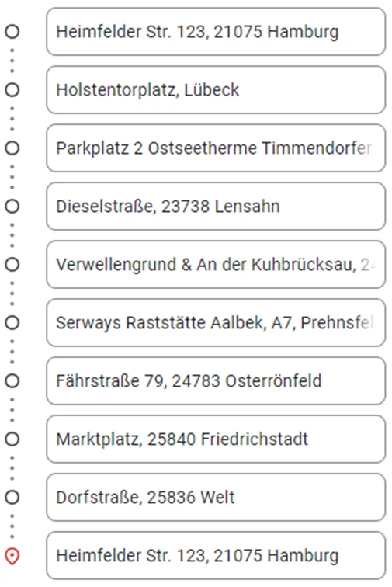Select the circle marker beside Parkplatz 2 Ostseetherme
The image size is (392, 587).
pyautogui.click(x=12, y=148)
